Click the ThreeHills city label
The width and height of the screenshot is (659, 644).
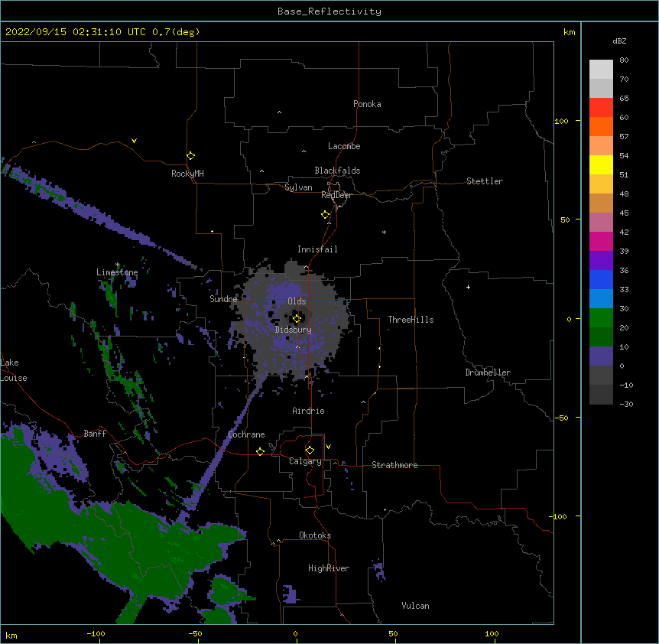(411, 320)
